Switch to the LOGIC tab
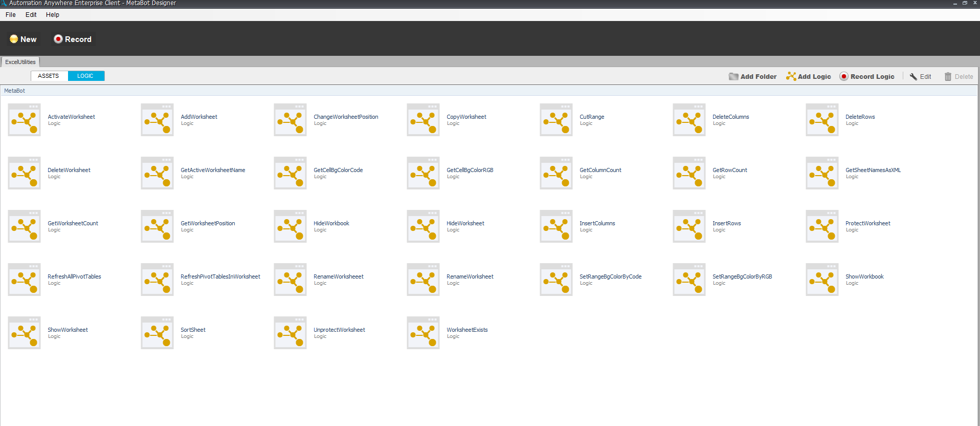The width and height of the screenshot is (980, 426). coord(85,76)
